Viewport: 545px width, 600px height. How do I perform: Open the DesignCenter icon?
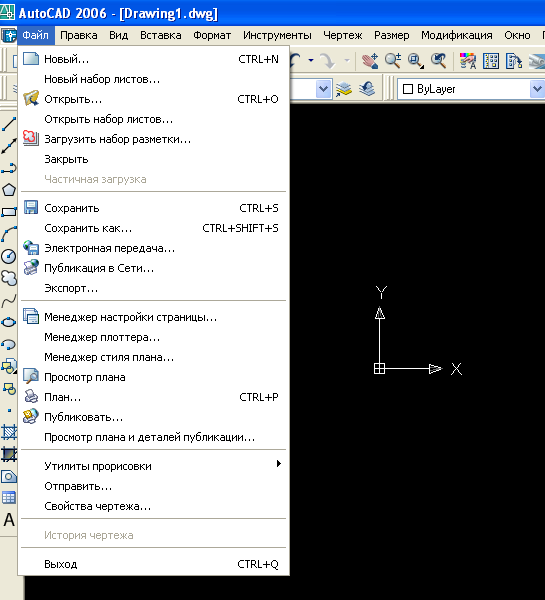click(x=491, y=60)
